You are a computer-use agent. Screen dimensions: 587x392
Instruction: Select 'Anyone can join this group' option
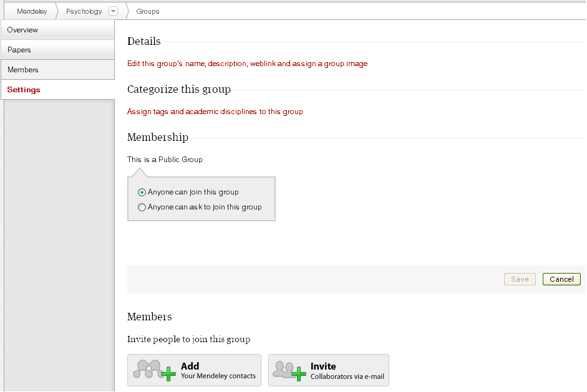[x=142, y=192]
